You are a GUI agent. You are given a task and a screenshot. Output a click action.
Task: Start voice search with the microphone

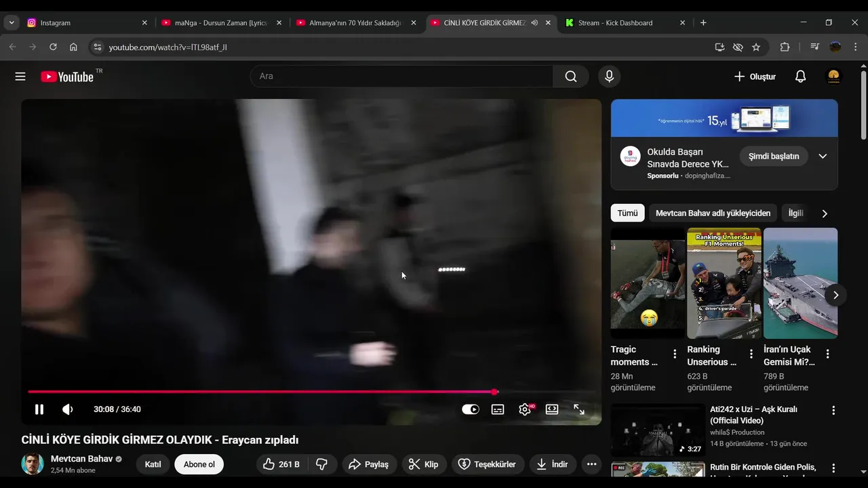[x=609, y=77]
